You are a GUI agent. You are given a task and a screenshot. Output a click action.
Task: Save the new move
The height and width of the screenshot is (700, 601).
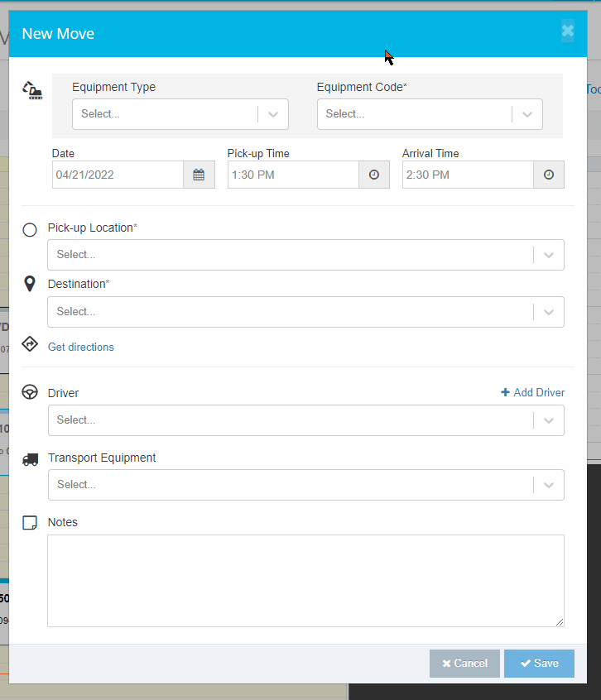[539, 663]
